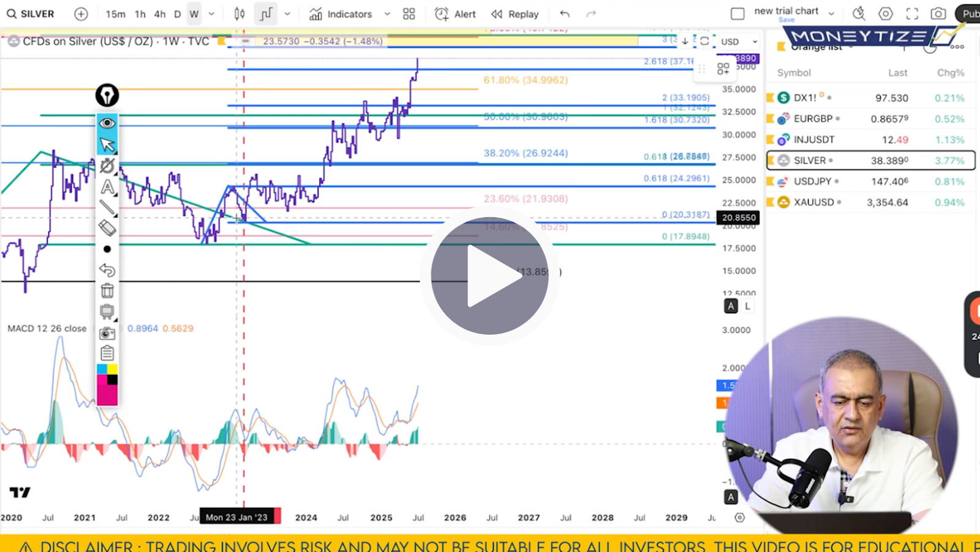Expand the chart style dropdown
This screenshot has height=552, width=980.
tap(287, 13)
